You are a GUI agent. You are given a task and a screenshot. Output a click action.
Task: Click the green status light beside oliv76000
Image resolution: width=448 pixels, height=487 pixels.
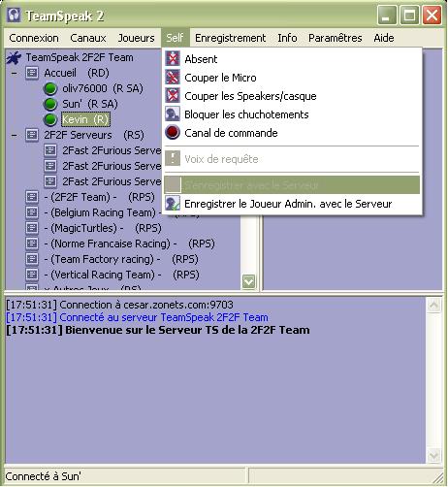[x=50, y=88]
